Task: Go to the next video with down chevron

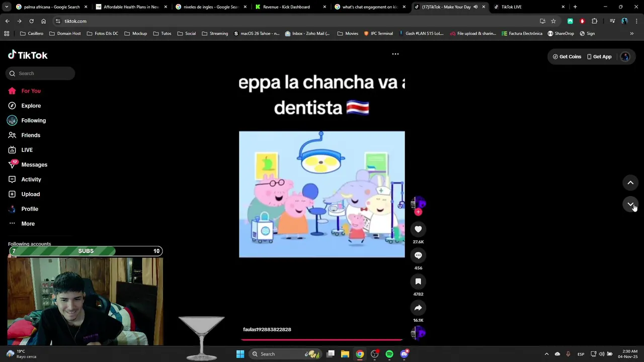Action: pyautogui.click(x=630, y=204)
